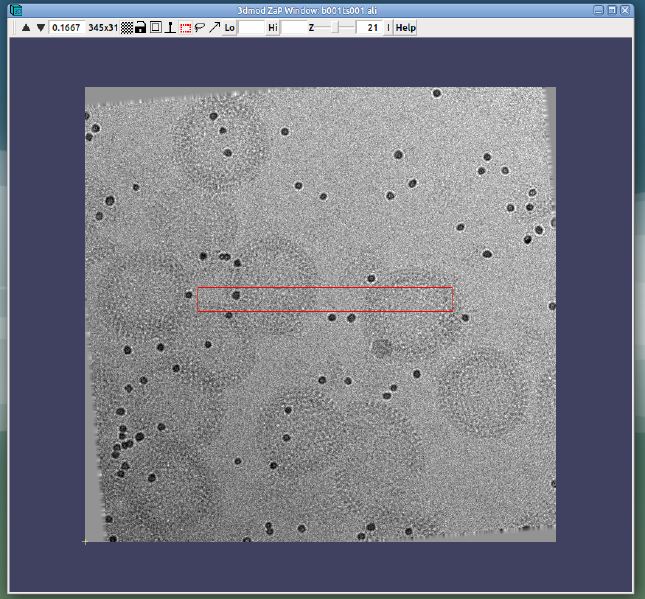Click the Z section number field 21
This screenshot has height=599, width=645.
point(369,28)
